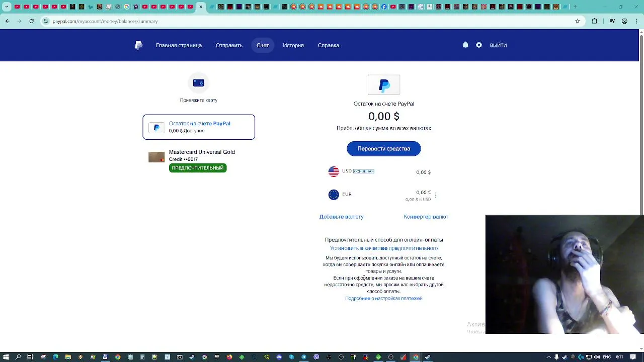Go to Главная страница tab
This screenshot has width=644, height=362.
pyautogui.click(x=179, y=45)
